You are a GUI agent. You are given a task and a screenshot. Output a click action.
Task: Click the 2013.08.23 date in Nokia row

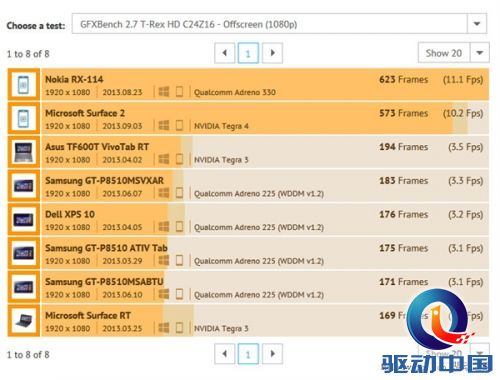[x=122, y=92]
